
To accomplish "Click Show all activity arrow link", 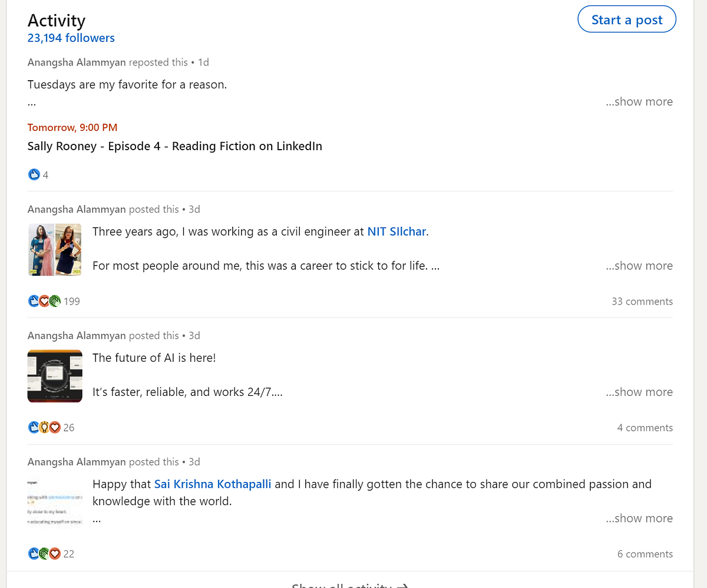I will pos(350,584).
